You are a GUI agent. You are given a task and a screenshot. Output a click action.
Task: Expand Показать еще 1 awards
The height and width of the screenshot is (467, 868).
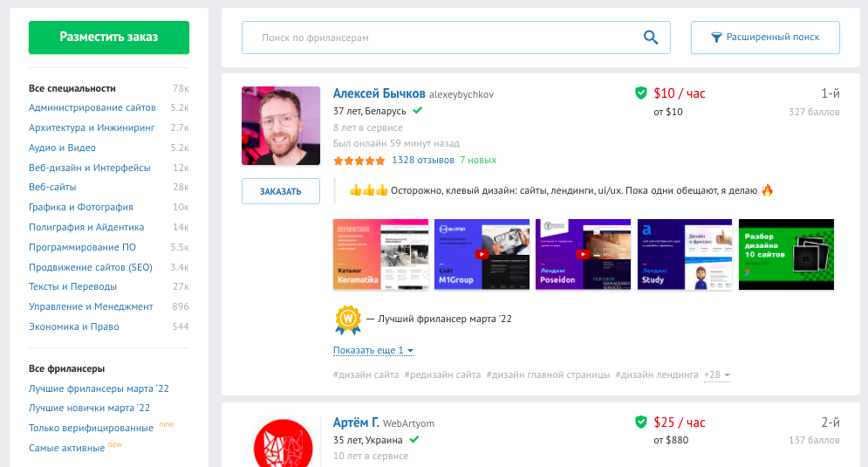point(373,350)
